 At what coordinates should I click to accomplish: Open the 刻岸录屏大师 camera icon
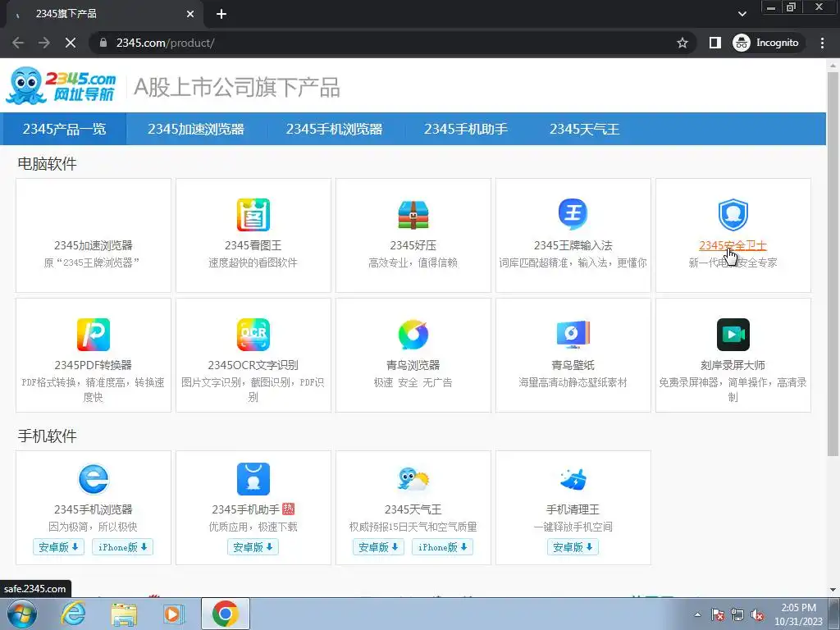(x=733, y=335)
